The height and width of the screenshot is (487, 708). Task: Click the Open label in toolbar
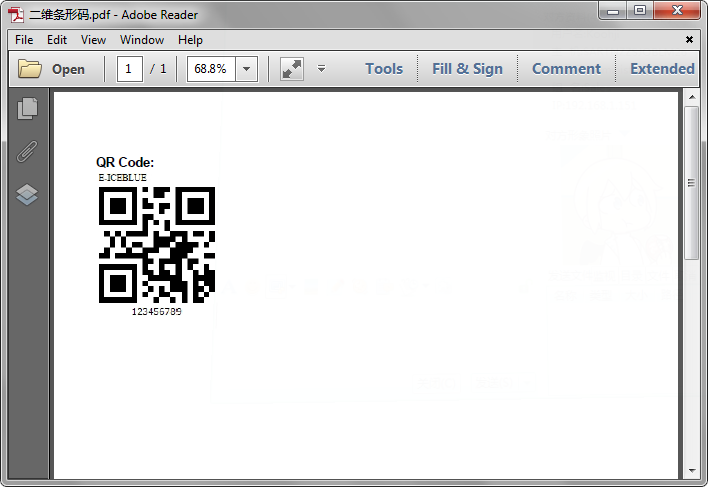point(68,69)
